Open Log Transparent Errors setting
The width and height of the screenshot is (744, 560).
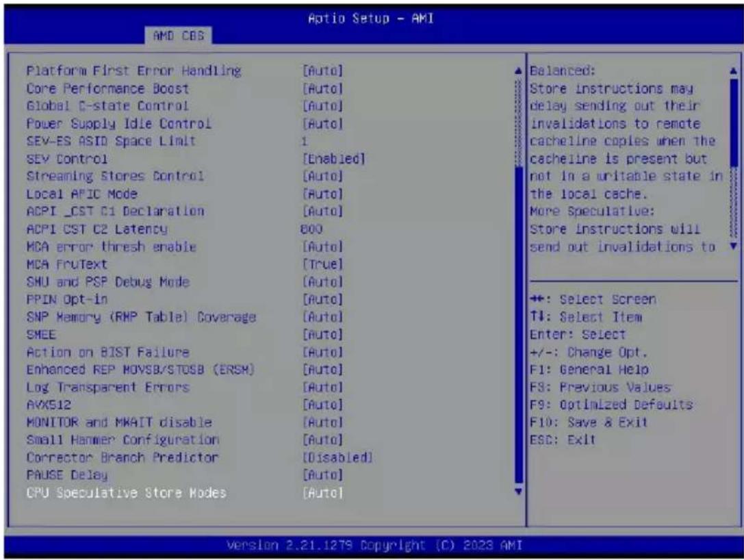coord(107,387)
